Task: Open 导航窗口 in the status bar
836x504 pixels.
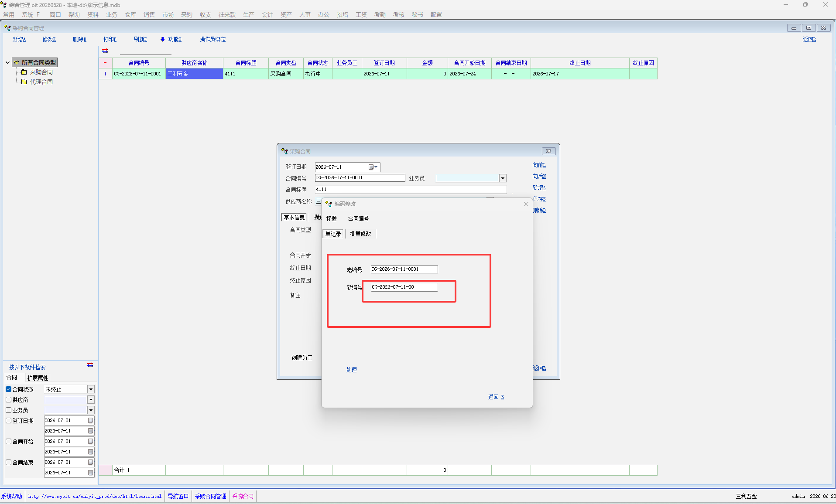Action: coord(178,496)
